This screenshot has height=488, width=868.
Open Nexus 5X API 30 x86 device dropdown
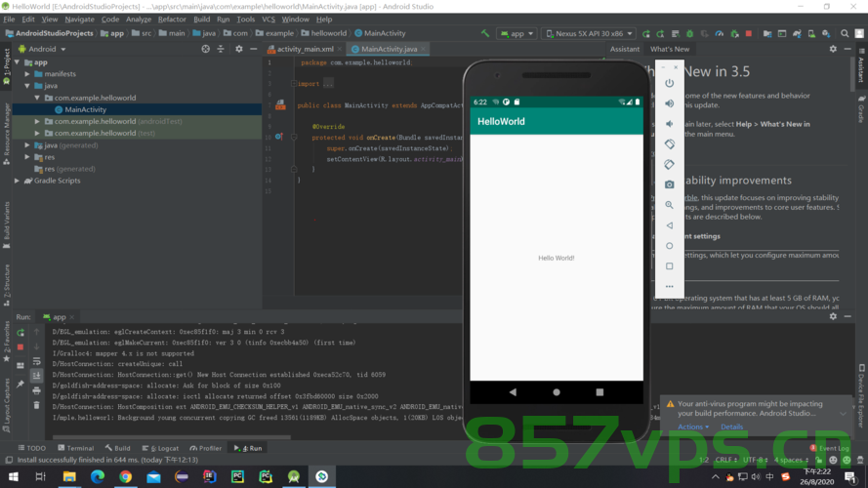coord(589,34)
